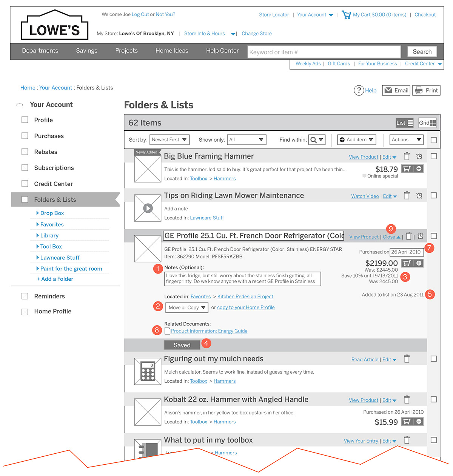Delete Big Blue Framing Hammer item

[x=407, y=156]
